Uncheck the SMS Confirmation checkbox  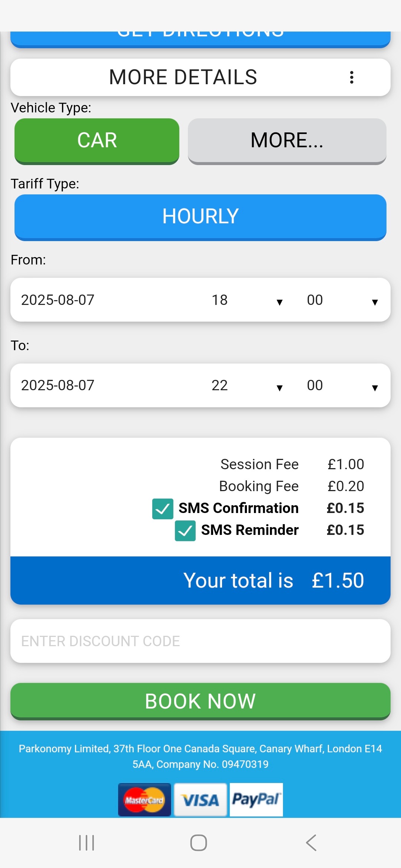point(163,509)
